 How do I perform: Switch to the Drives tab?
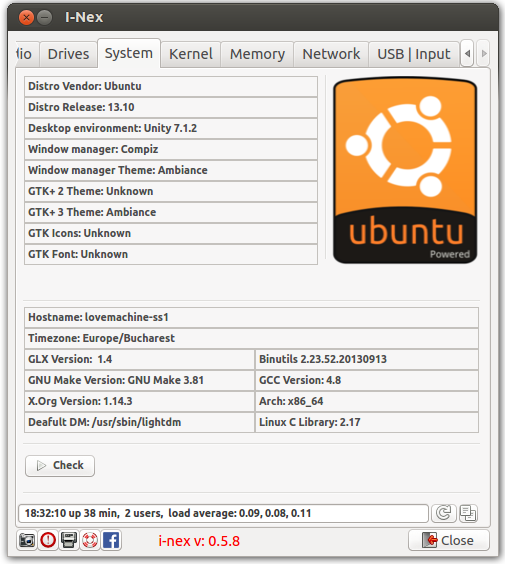68,54
